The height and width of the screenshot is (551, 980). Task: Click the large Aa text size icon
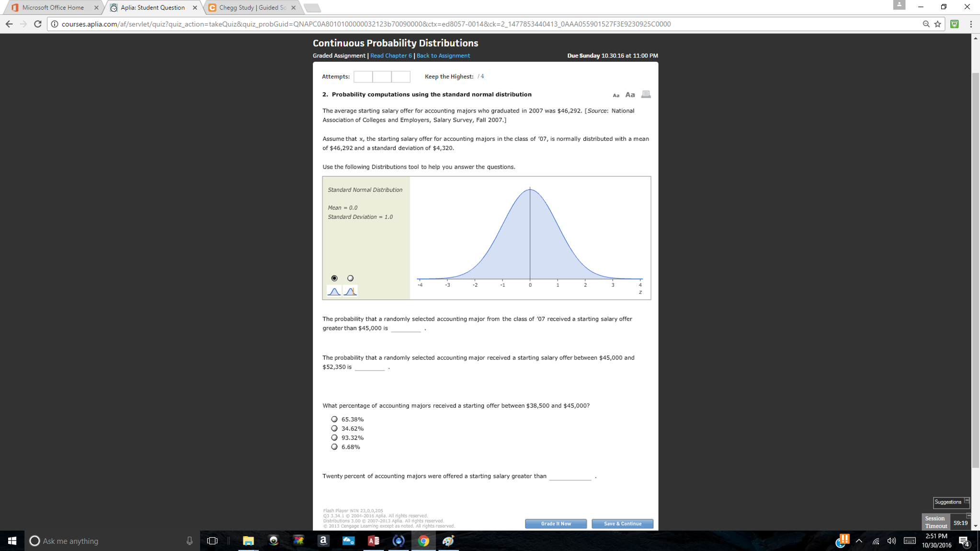pos(629,94)
